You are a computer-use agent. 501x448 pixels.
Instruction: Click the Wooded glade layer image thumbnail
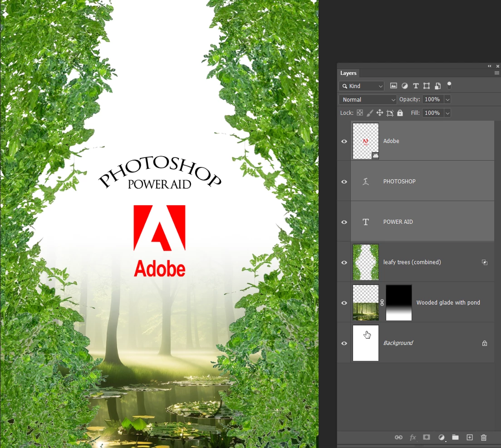365,303
